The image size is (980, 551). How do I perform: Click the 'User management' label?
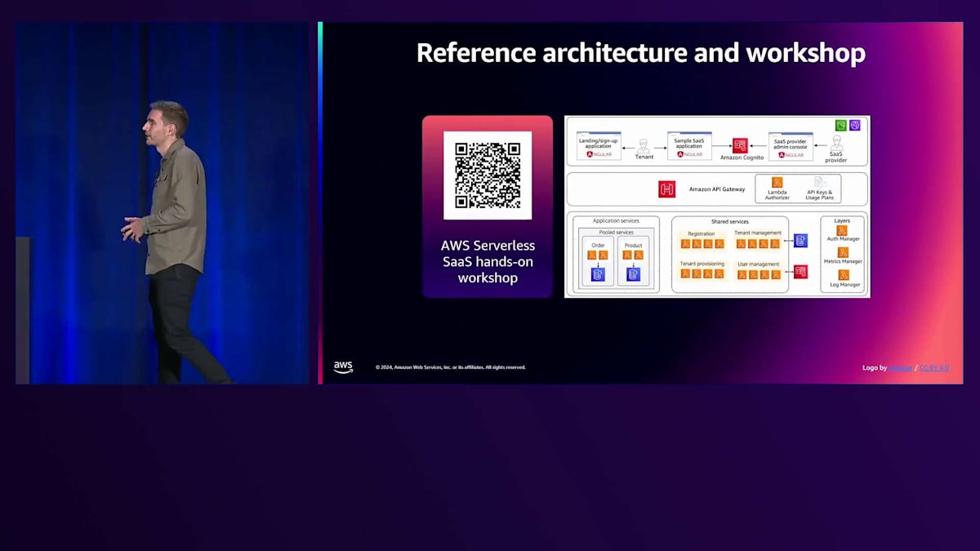(759, 264)
